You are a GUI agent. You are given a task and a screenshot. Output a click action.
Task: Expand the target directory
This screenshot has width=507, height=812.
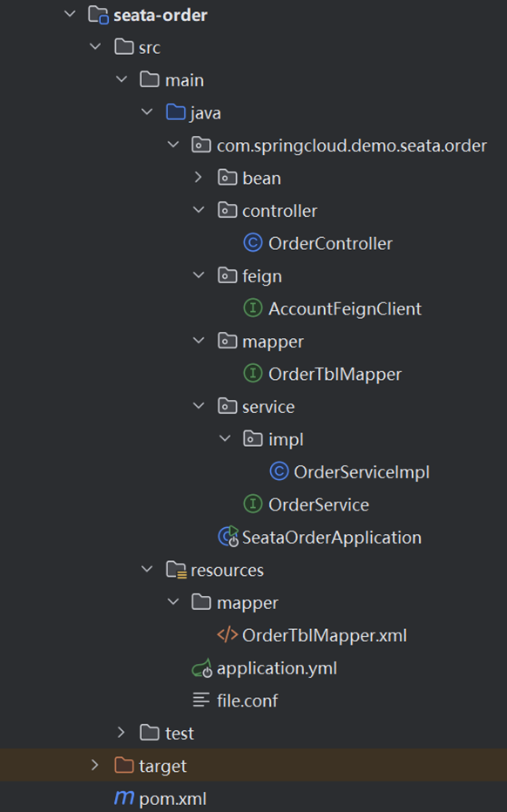coord(95,765)
